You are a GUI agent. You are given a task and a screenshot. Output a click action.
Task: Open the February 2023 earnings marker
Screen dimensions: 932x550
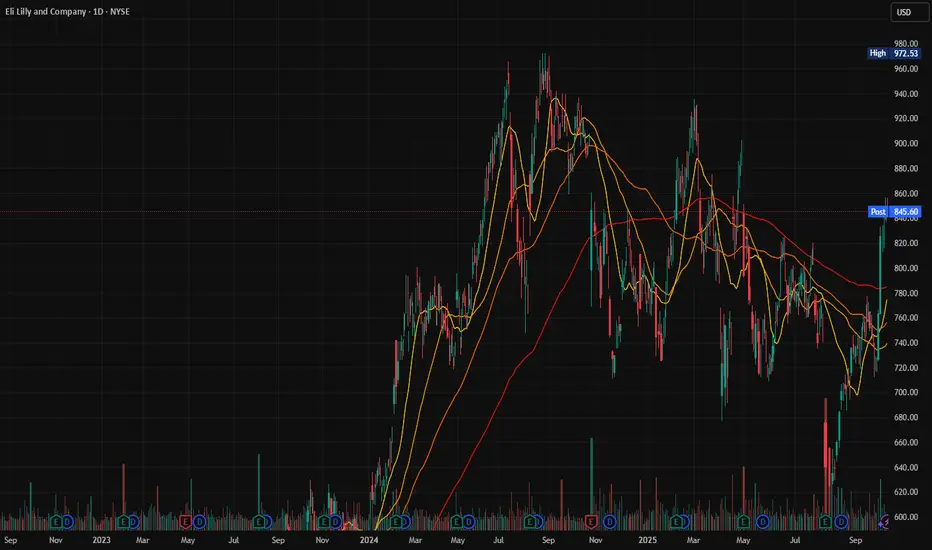123,522
